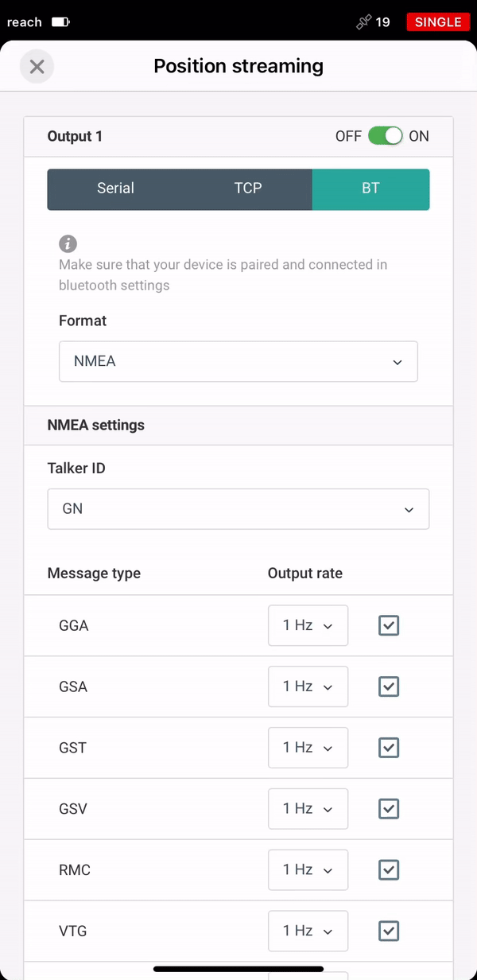Expand the Talker ID GN dropdown

pyautogui.click(x=238, y=509)
